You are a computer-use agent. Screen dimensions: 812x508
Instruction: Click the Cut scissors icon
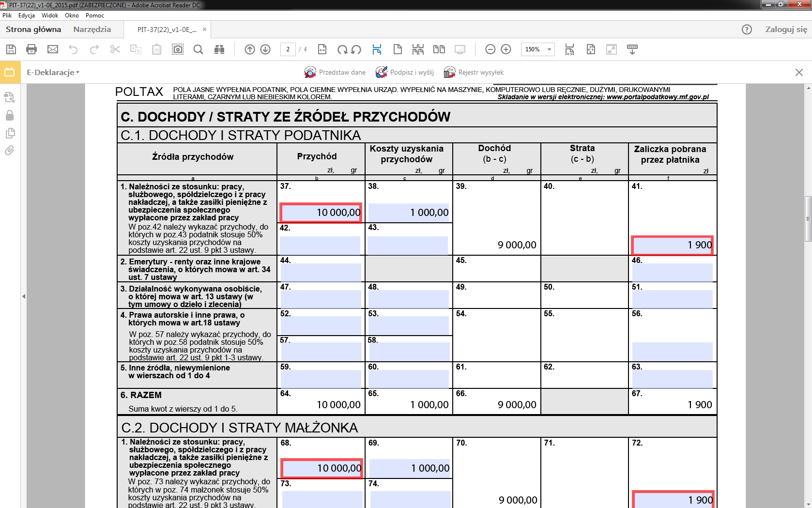(115, 49)
